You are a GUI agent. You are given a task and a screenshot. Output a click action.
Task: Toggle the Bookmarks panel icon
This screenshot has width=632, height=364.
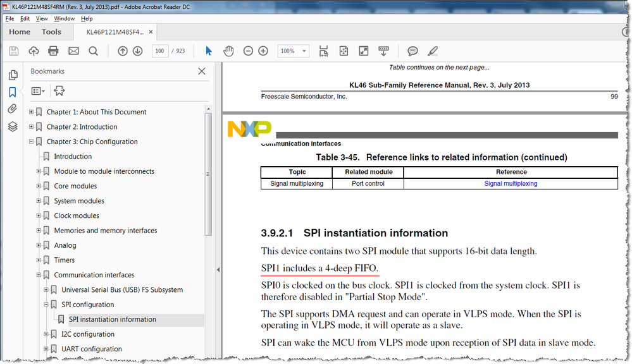[13, 92]
